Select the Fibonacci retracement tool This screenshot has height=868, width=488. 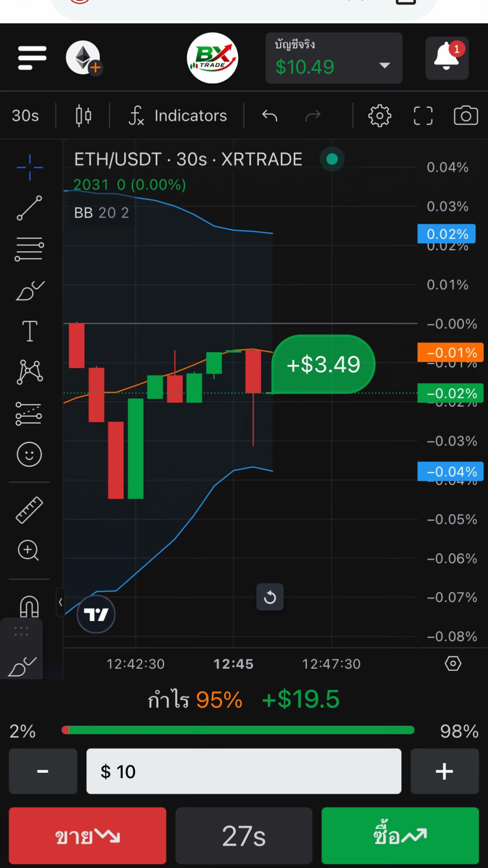(30, 249)
